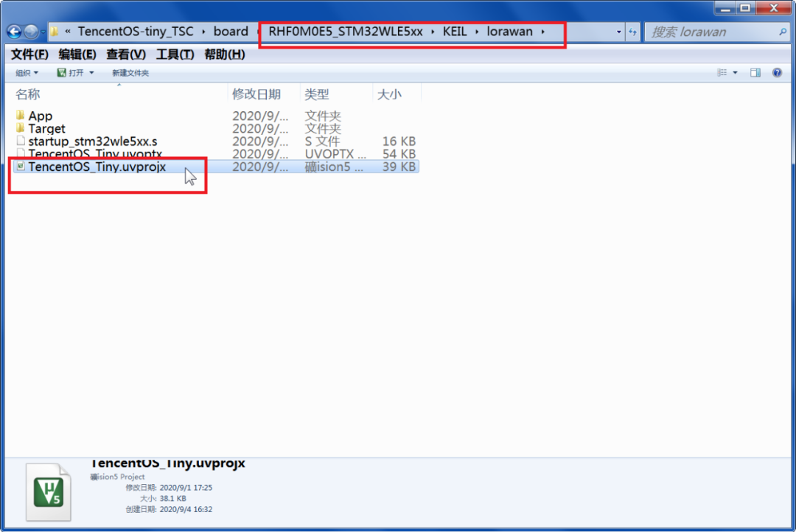Navigate to KEIL folder in breadcrumb
796x532 pixels.
[455, 32]
